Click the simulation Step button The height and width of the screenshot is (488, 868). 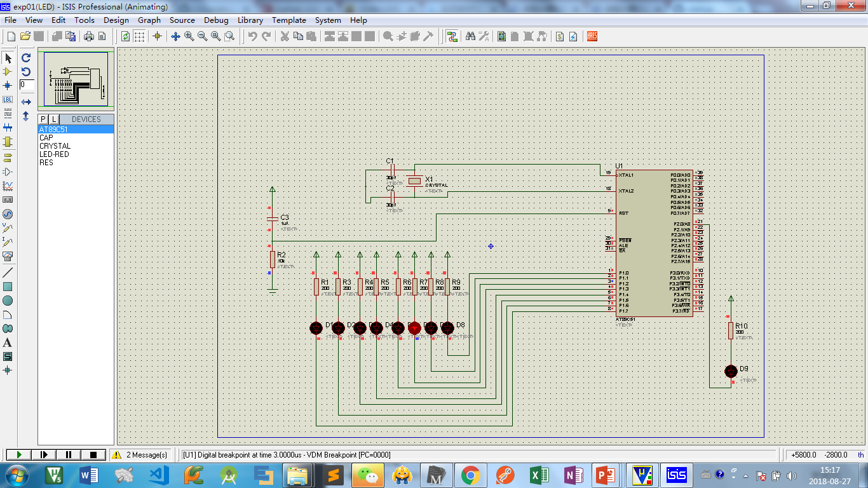tap(43, 455)
